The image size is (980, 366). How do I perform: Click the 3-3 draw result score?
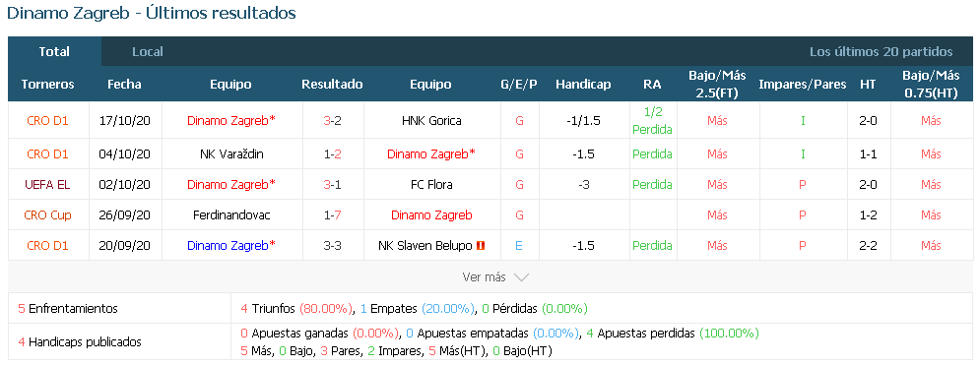(x=333, y=245)
